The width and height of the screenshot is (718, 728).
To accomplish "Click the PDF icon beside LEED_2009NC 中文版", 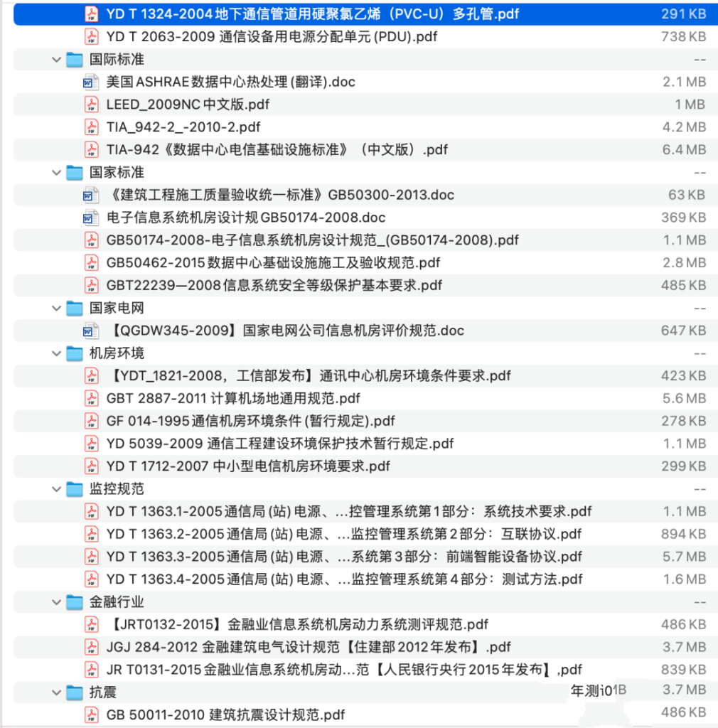I will click(x=92, y=105).
